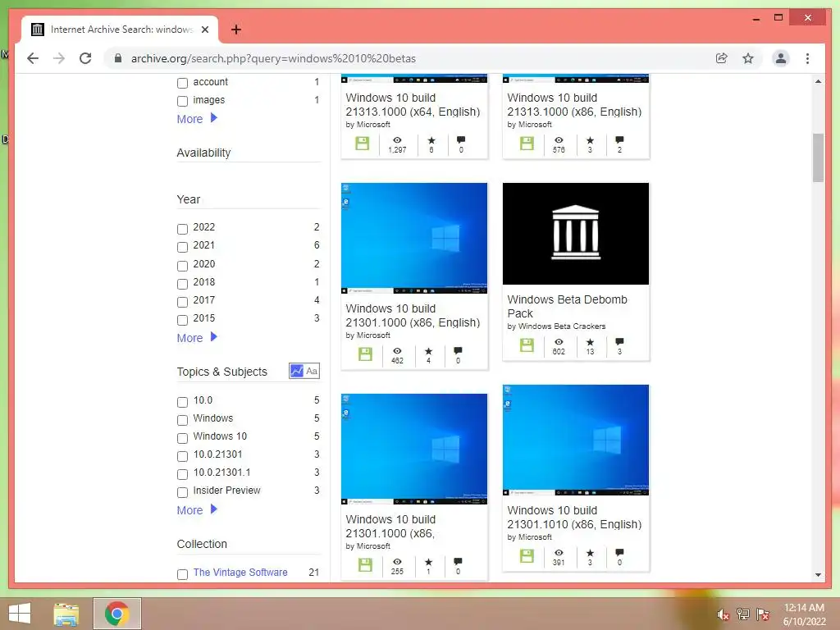Click the views eye on Windows Beta Debomb Pack
Screen dimensions: 840x630
[559, 342]
